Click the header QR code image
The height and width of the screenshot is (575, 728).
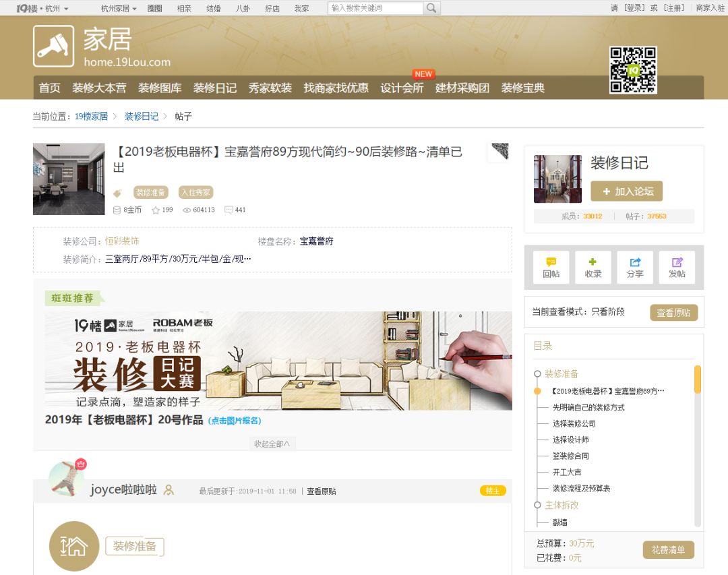(x=633, y=69)
